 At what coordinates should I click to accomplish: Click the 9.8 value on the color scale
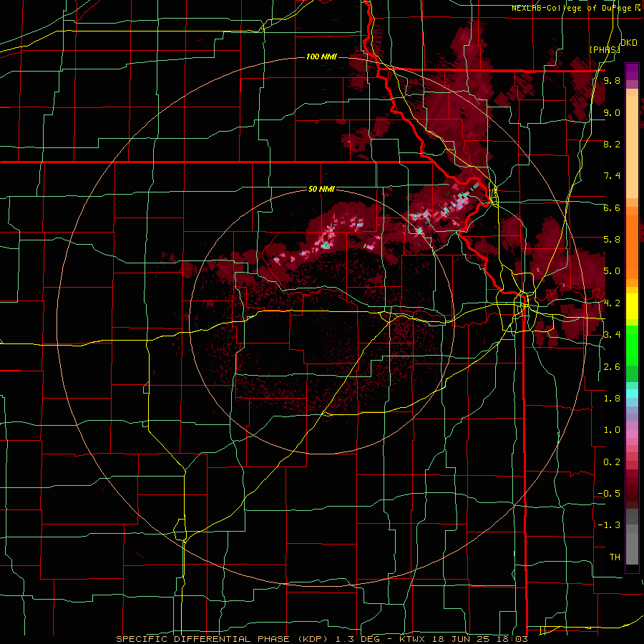pos(612,81)
